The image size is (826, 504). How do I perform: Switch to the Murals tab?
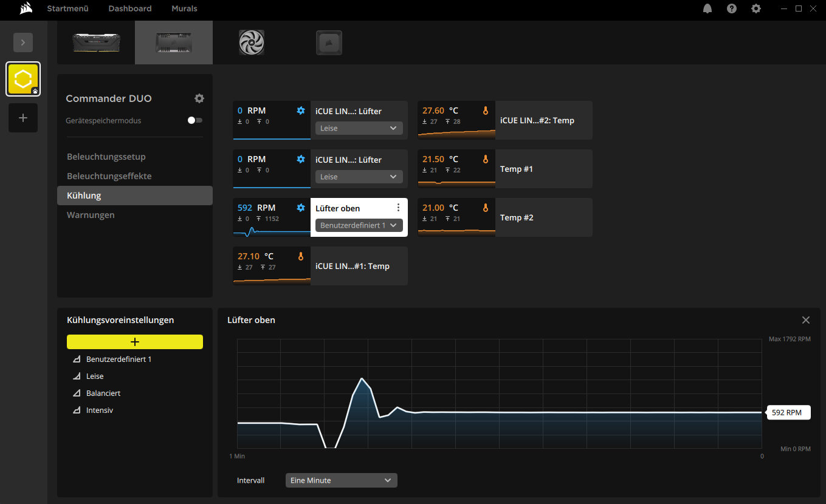pos(184,9)
